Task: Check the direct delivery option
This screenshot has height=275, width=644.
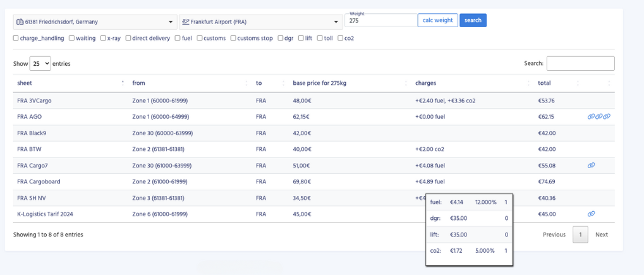Action: click(x=128, y=38)
